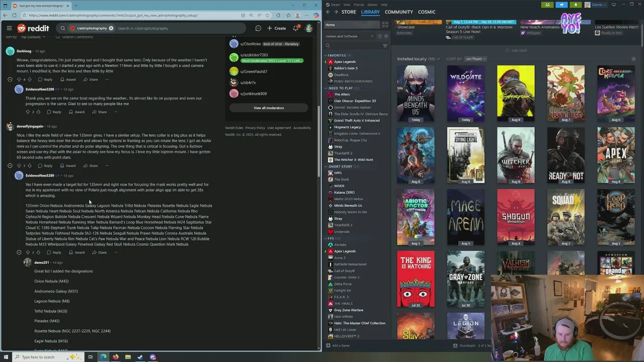Downvote Garbinog's comment

[29, 79]
